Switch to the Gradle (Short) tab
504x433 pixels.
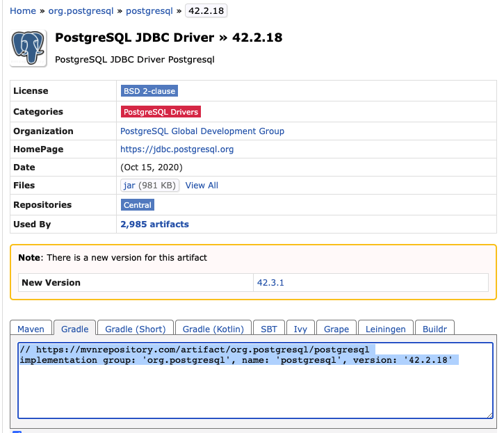pos(136,329)
